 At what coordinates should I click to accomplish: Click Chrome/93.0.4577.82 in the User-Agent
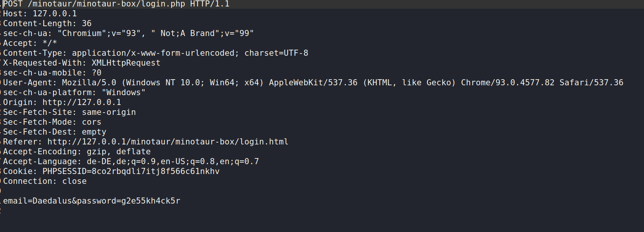coord(507,83)
